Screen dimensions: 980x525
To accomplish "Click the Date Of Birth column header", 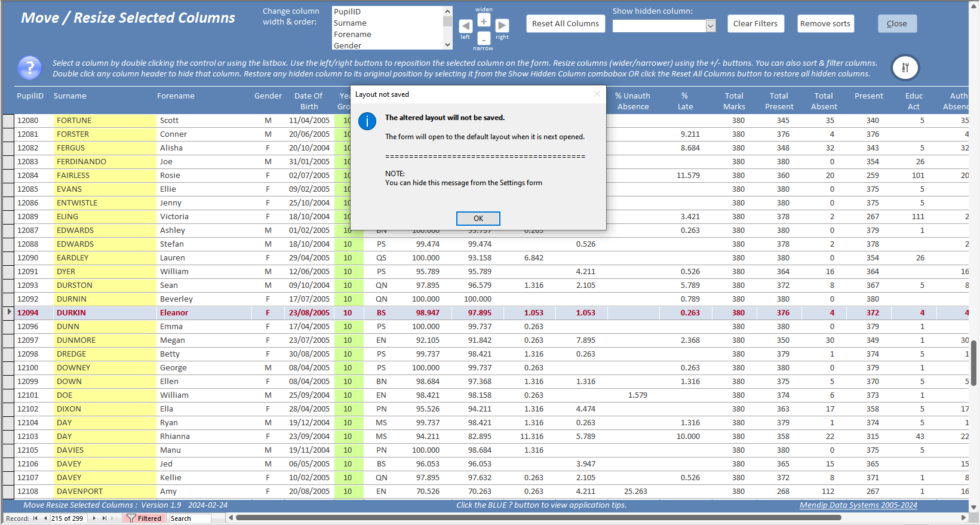I will [x=308, y=102].
